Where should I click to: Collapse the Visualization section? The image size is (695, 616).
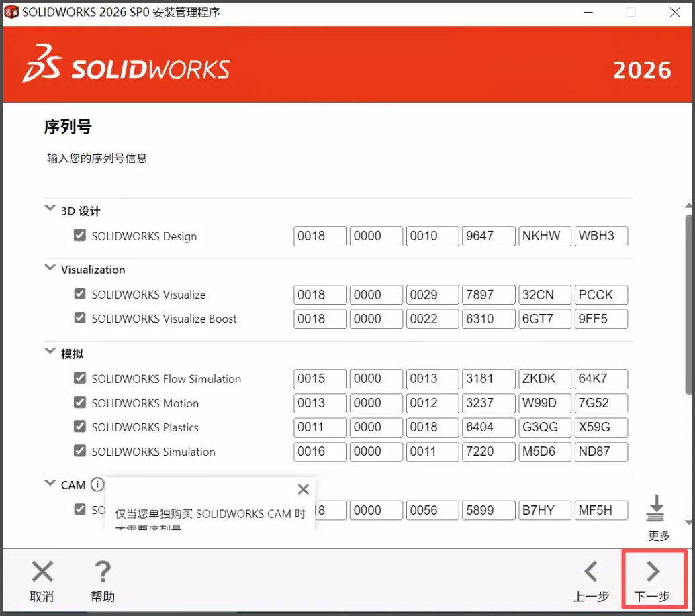click(x=50, y=268)
